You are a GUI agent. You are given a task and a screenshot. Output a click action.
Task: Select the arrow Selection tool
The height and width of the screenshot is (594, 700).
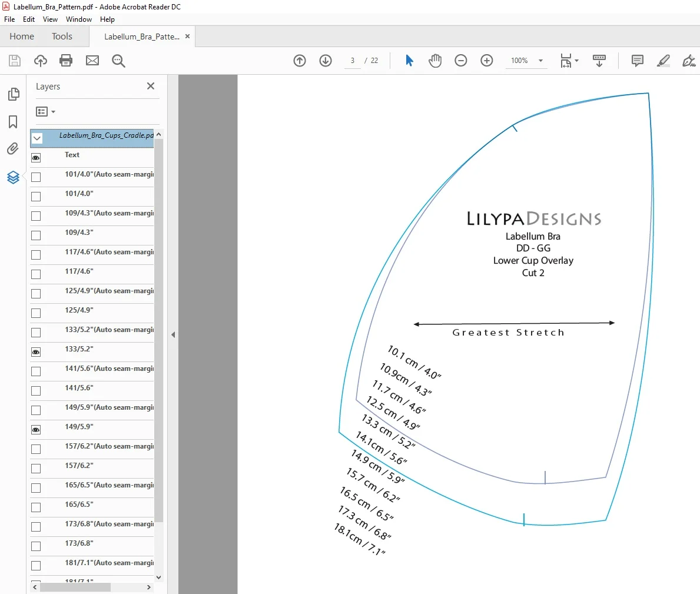pos(409,60)
